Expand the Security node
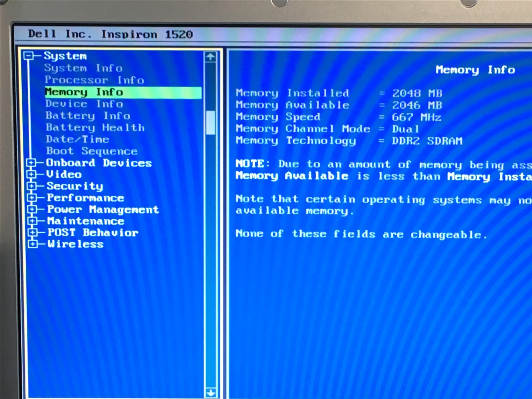The image size is (532, 399). pos(32,186)
